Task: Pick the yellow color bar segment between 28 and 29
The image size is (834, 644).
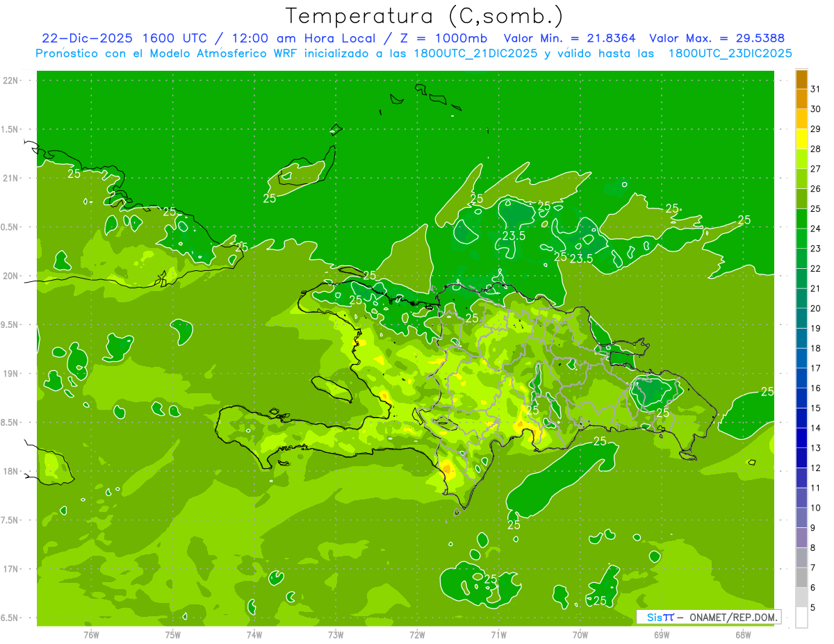Action: 801,139
